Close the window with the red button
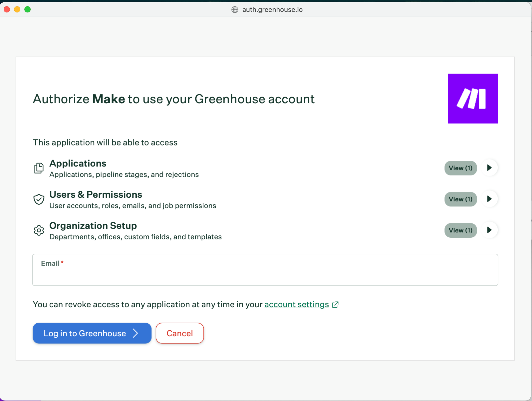Viewport: 532px width, 401px height. point(7,10)
